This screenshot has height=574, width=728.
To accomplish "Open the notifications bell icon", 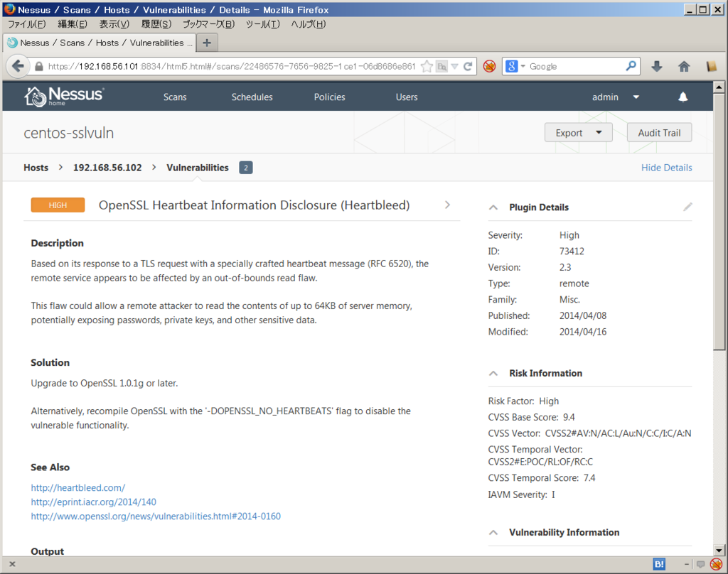I will click(x=682, y=97).
